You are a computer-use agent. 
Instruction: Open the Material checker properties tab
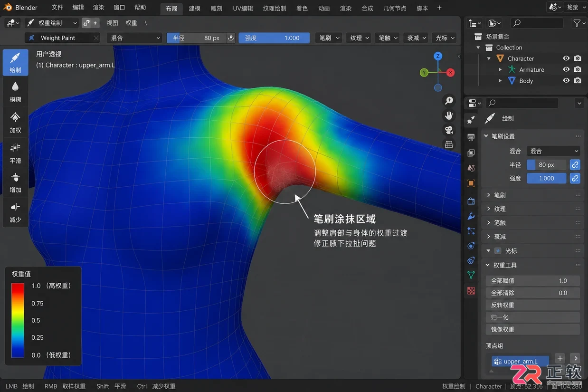coord(471,290)
